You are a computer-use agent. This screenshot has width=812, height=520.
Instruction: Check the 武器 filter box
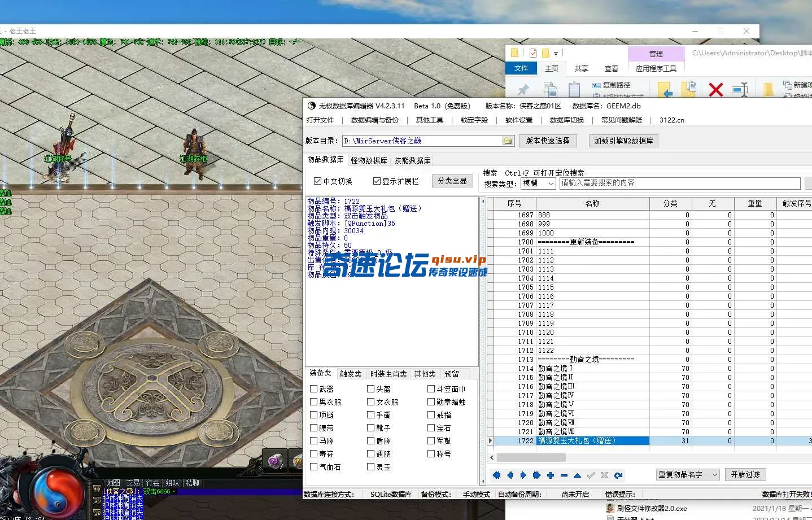click(314, 389)
